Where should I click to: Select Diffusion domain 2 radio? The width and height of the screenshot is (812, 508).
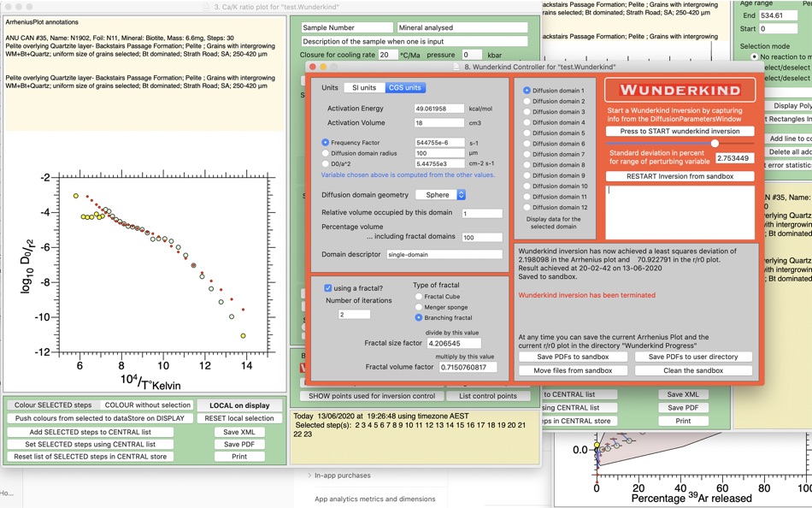coord(527,101)
